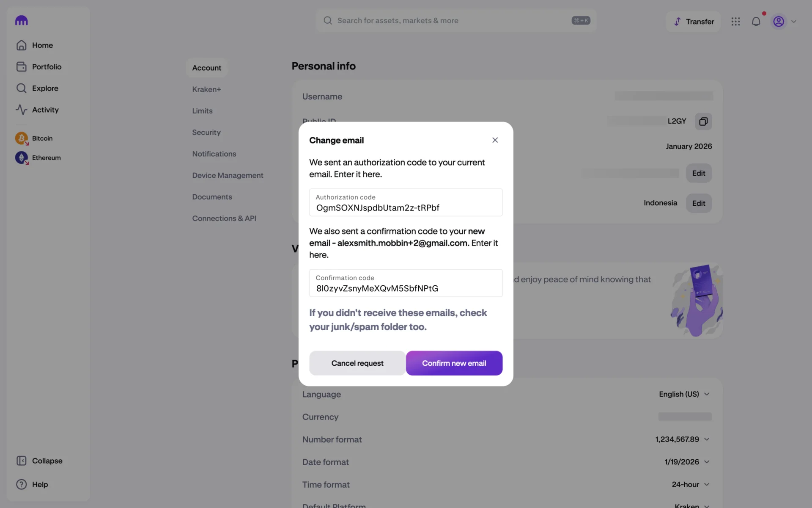Image resolution: width=812 pixels, height=508 pixels.
Task: Close the Change email dialog
Action: point(495,140)
